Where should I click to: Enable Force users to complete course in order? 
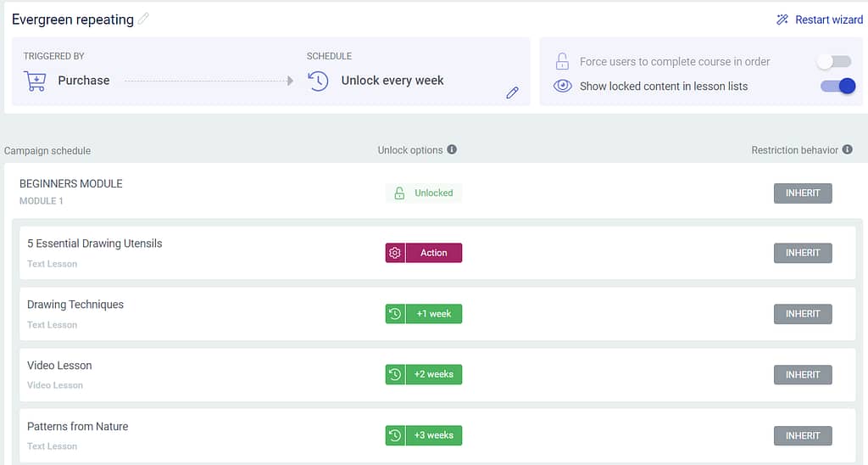pos(834,62)
